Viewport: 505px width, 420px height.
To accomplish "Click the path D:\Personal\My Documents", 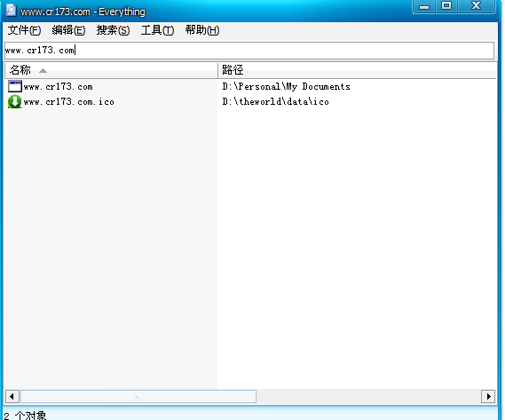I will [x=286, y=87].
